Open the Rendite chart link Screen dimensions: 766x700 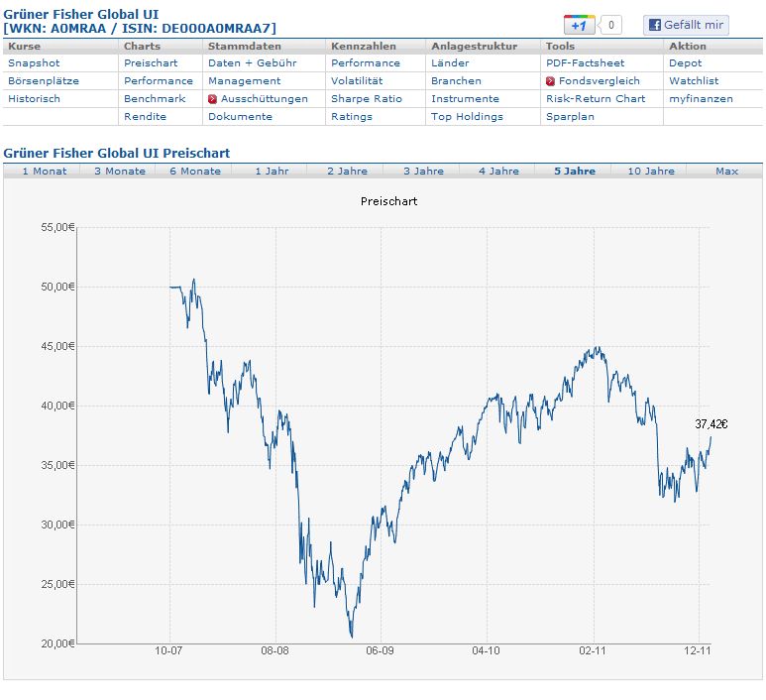pos(145,117)
